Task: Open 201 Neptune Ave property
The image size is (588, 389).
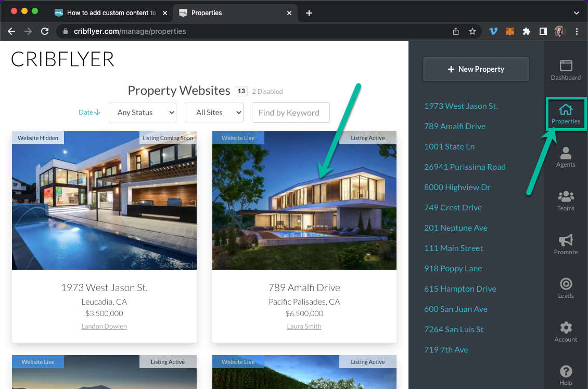Action: tap(456, 228)
